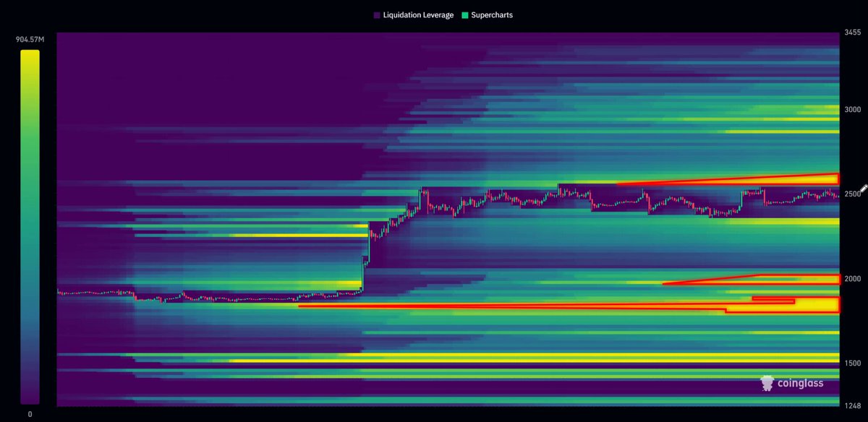Toggle the Supercharts legend series

pyautogui.click(x=486, y=14)
